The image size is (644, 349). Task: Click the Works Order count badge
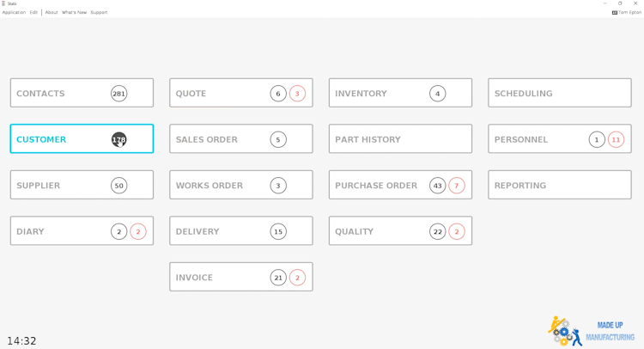[x=278, y=186]
